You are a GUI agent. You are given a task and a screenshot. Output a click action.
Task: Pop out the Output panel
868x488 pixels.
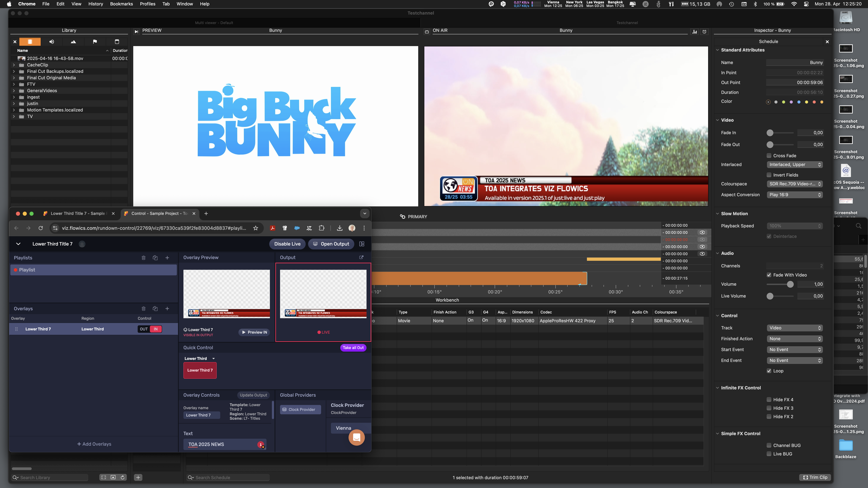361,258
